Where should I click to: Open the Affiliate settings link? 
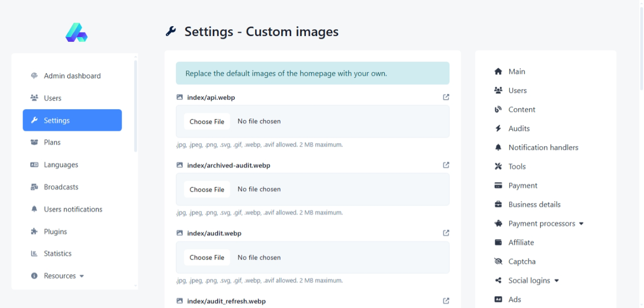pos(521,242)
